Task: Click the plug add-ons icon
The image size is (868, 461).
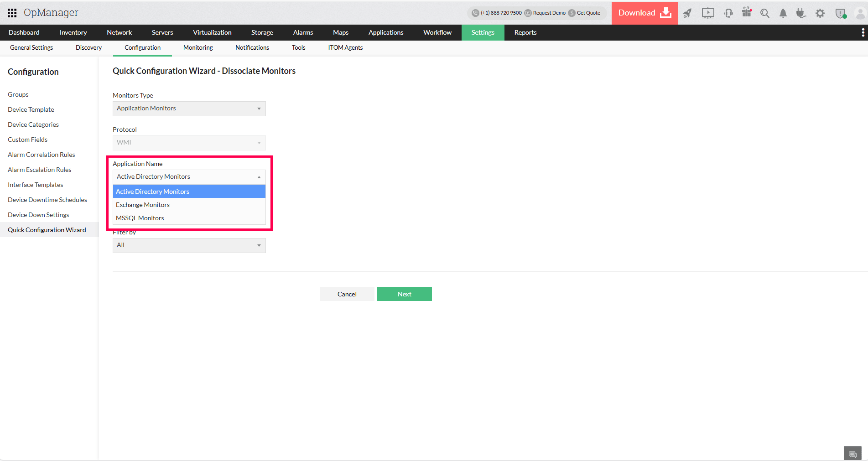Action: pyautogui.click(x=801, y=13)
